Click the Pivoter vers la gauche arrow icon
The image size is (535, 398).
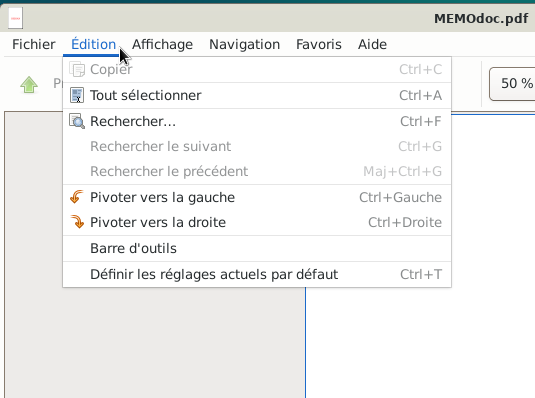point(77,197)
